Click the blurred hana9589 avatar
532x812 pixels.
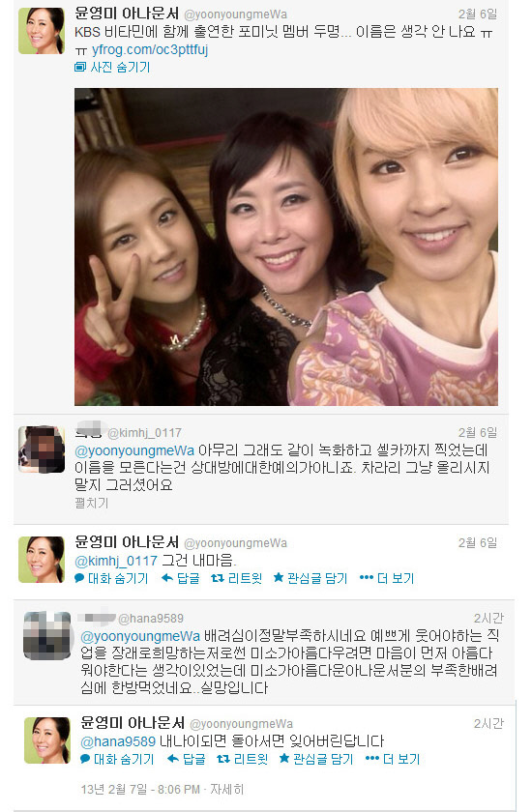[x=47, y=635]
